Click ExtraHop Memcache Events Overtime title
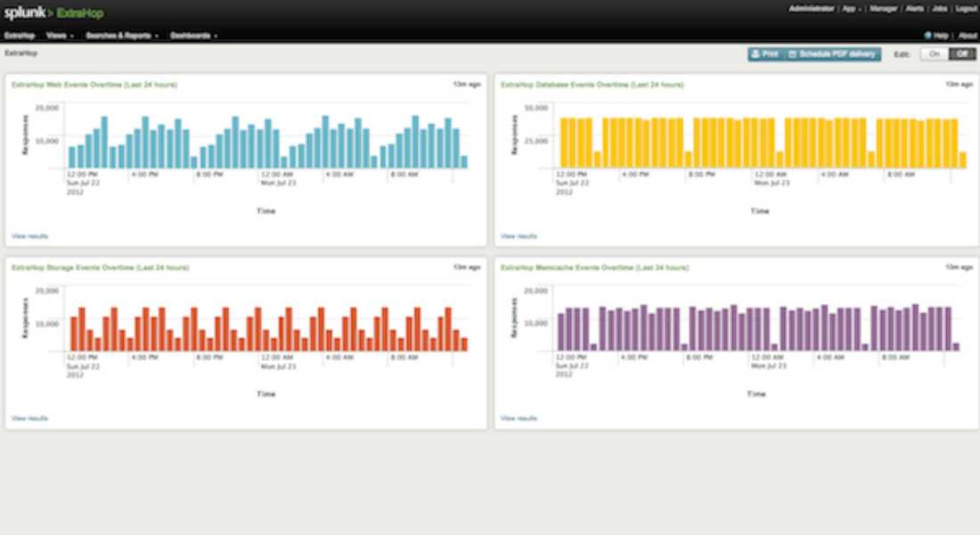This screenshot has height=535, width=980. (594, 267)
